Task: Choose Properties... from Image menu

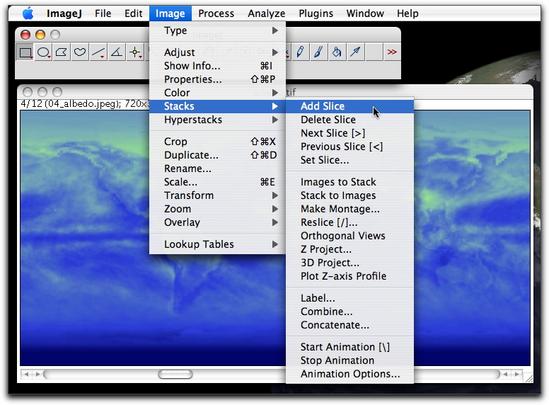Action: tap(217, 79)
